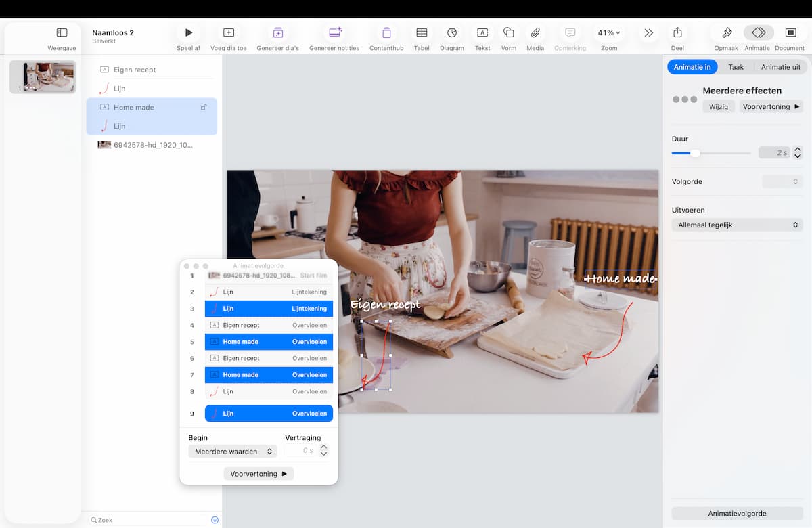The height and width of the screenshot is (528, 812).
Task: Close the Animatievolgorde window
Action: [187, 266]
